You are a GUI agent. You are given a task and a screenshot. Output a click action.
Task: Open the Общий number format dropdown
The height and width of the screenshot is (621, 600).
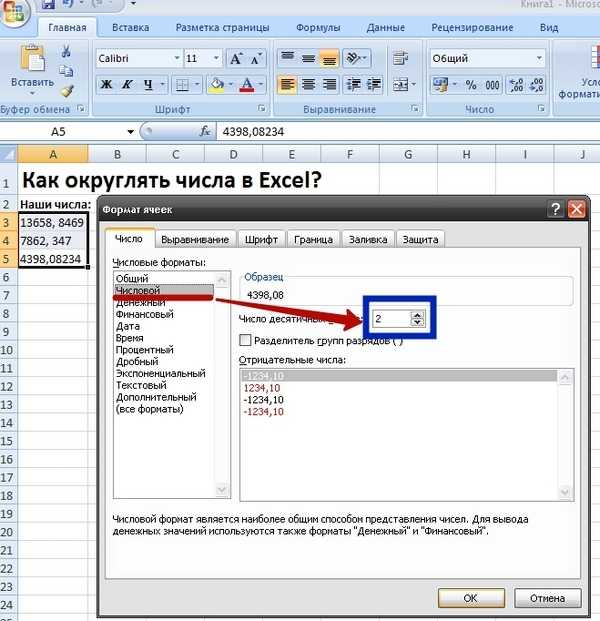539,58
